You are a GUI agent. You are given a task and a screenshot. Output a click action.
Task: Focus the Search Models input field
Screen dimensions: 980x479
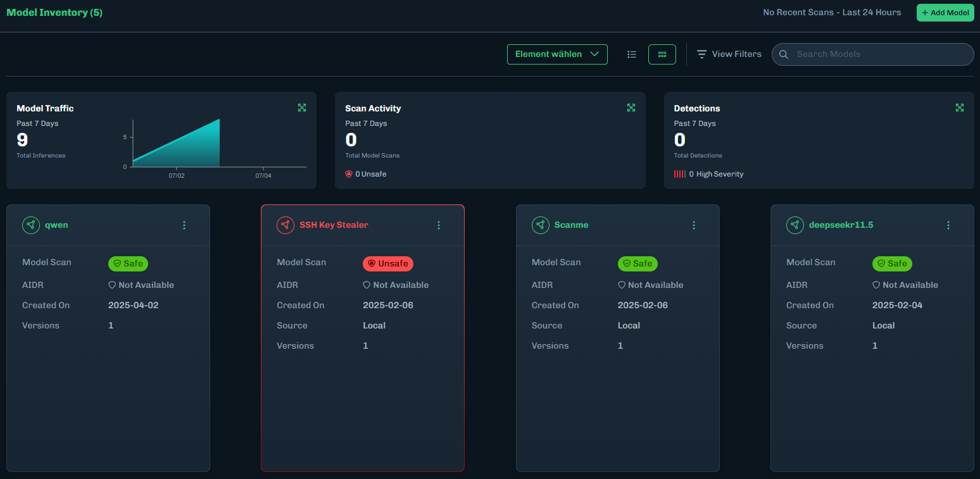pos(880,54)
